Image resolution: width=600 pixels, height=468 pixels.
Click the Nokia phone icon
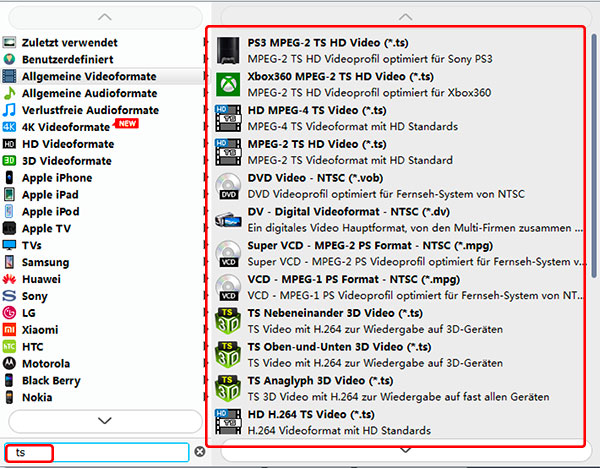pyautogui.click(x=9, y=397)
